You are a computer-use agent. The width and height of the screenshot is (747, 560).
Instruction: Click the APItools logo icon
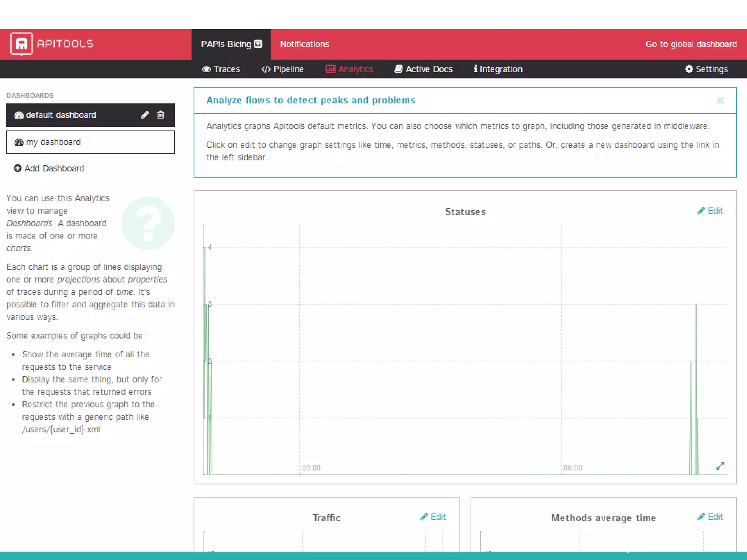click(x=22, y=44)
